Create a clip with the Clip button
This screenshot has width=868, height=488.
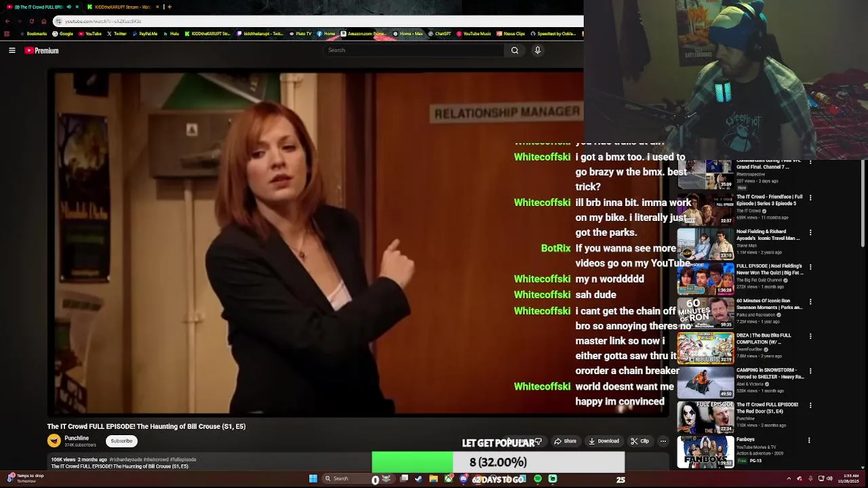(640, 441)
